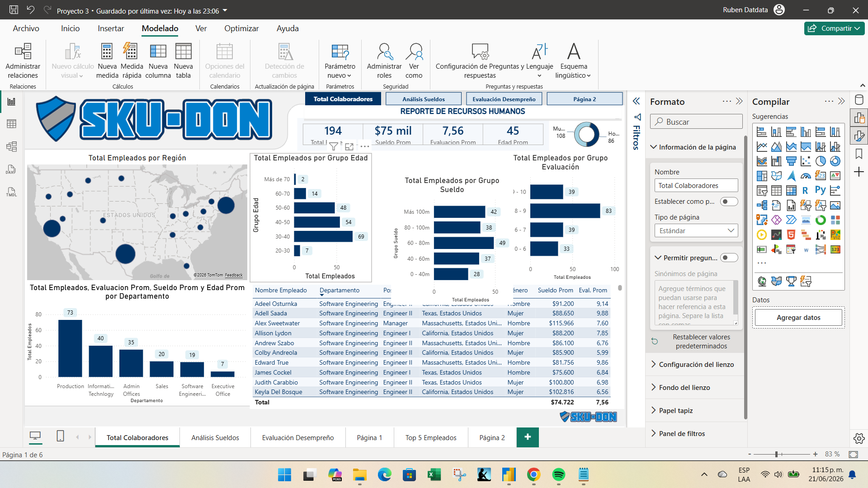Switch to Análisis Sueldos page tab
This screenshot has height=488, width=868.
pos(215,438)
